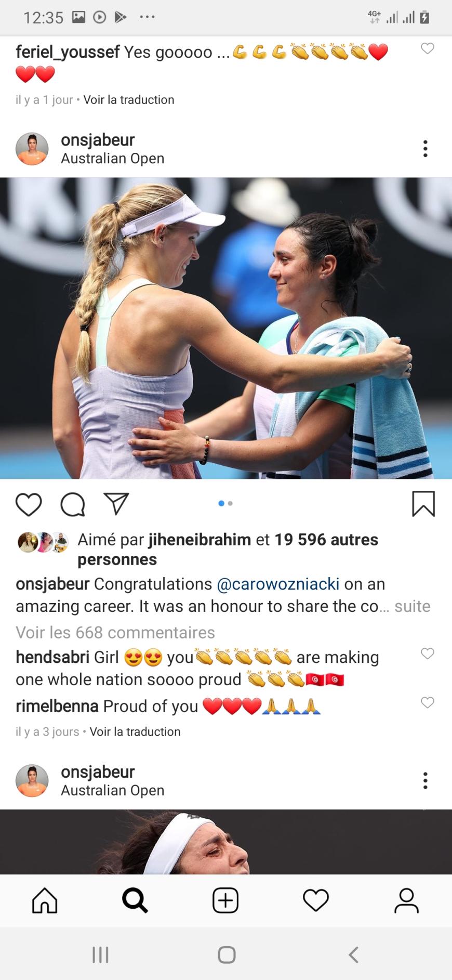Image resolution: width=452 pixels, height=980 pixels.
Task: Open the Profile tab
Action: point(406,900)
